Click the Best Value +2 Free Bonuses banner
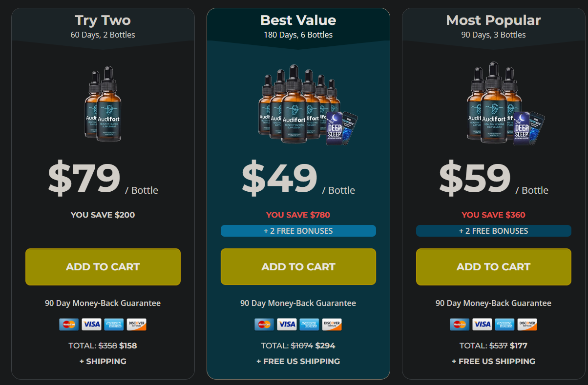Image resolution: width=588 pixels, height=385 pixels. (x=298, y=231)
